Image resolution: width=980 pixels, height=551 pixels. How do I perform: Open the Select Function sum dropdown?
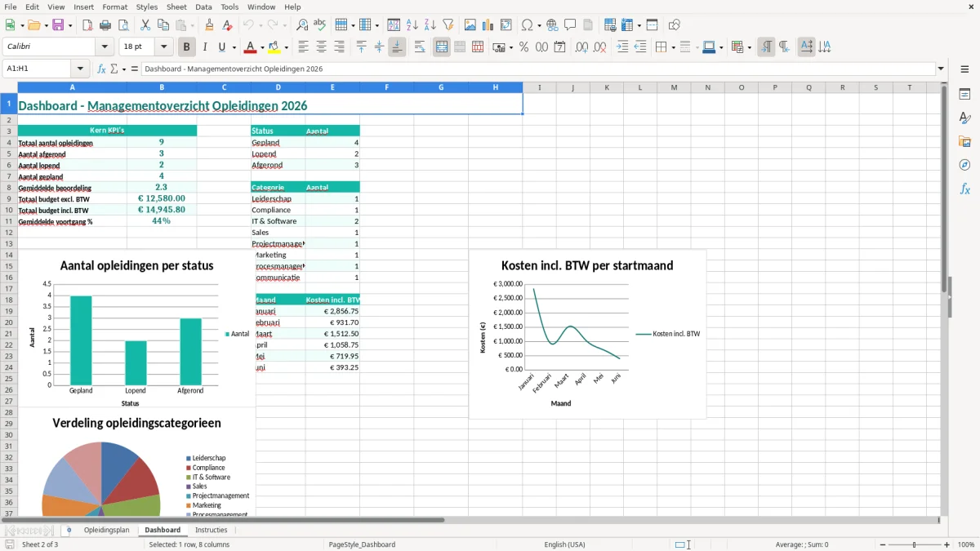click(124, 69)
